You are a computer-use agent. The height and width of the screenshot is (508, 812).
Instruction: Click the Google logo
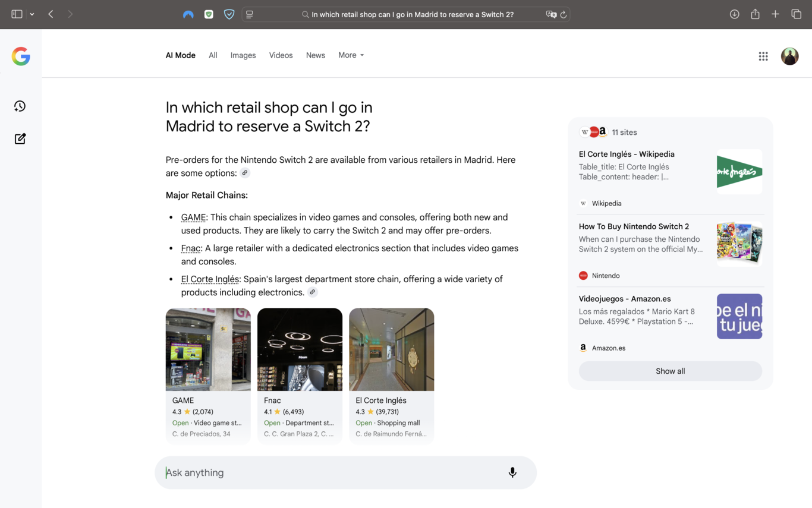(21, 56)
